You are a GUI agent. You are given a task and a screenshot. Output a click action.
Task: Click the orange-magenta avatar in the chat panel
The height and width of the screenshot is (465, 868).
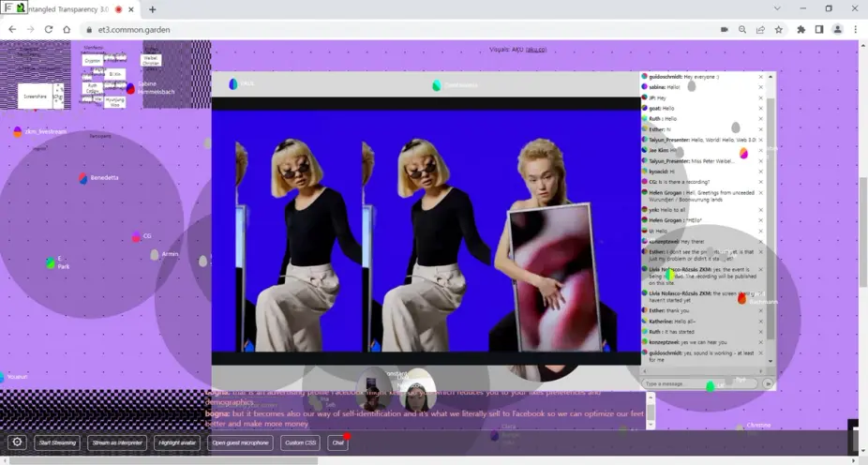point(743,153)
